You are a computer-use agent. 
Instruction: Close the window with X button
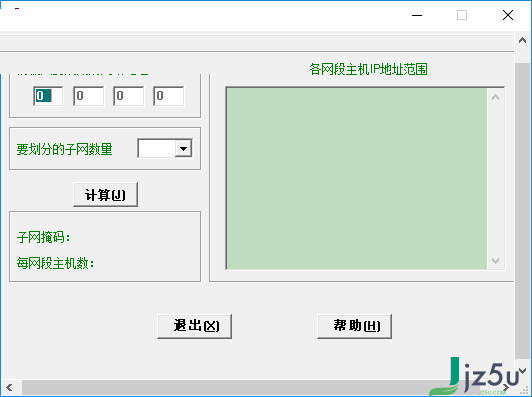coord(508,15)
